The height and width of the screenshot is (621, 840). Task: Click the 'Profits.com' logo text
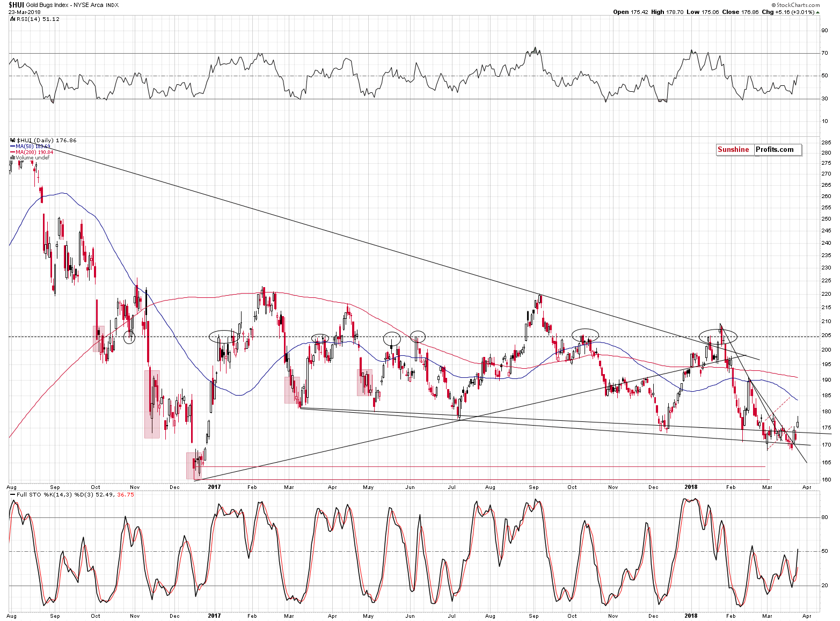pyautogui.click(x=775, y=150)
